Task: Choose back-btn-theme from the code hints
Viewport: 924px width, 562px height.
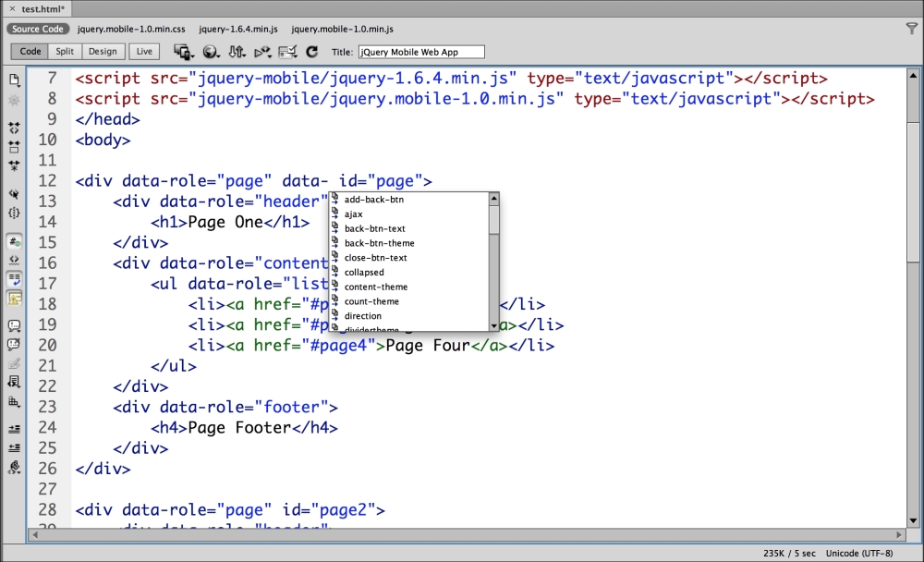Action: click(x=409, y=243)
